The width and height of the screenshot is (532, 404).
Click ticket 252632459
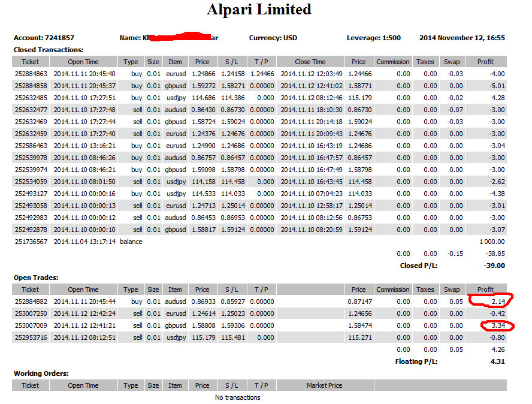click(31, 134)
